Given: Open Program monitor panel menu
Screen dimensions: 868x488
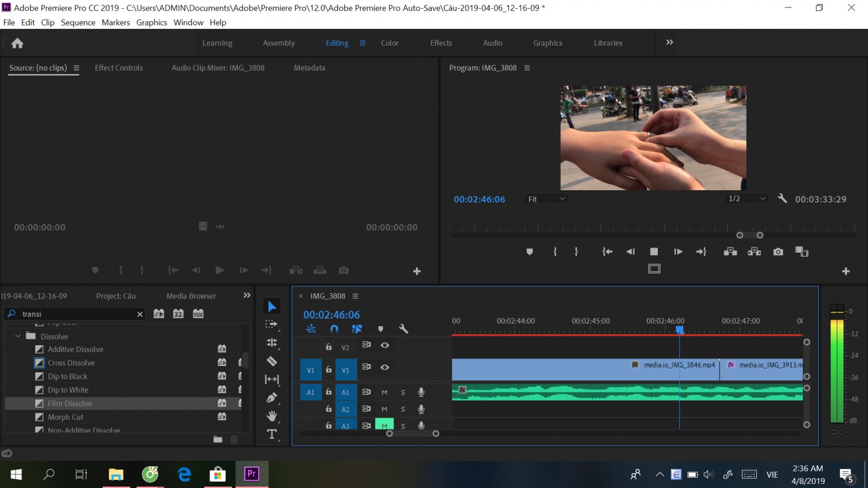Looking at the screenshot, I should 527,68.
